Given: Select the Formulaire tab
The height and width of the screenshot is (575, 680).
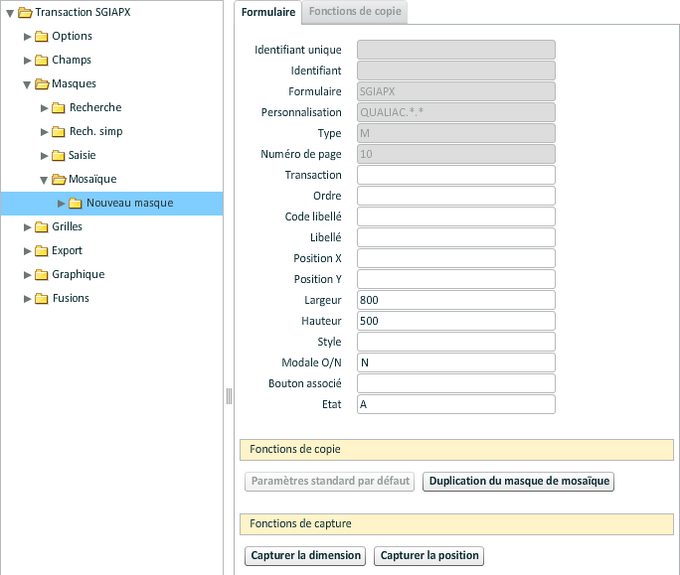Looking at the screenshot, I should pos(268,12).
